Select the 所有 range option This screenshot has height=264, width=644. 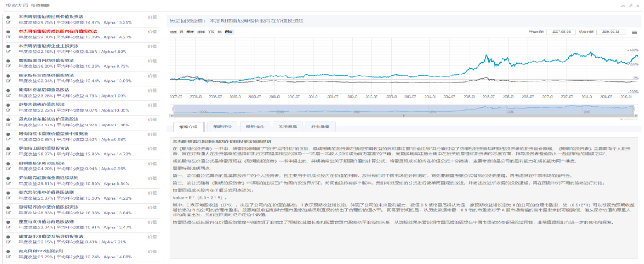pyautogui.click(x=228, y=32)
